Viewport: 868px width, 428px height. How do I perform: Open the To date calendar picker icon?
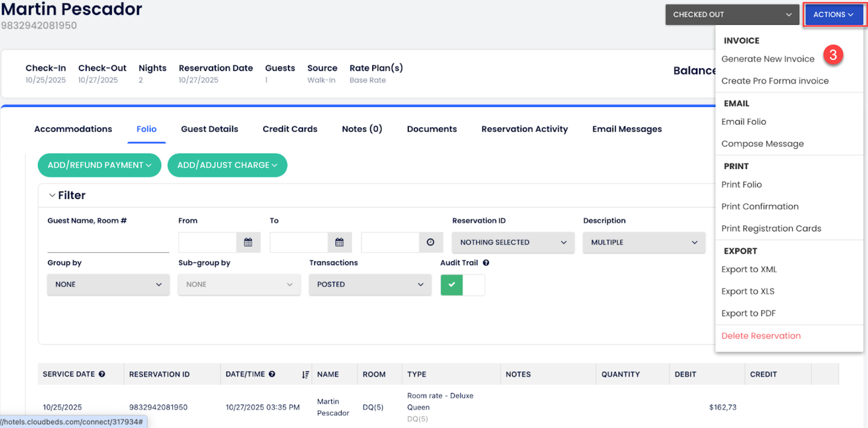[339, 242]
